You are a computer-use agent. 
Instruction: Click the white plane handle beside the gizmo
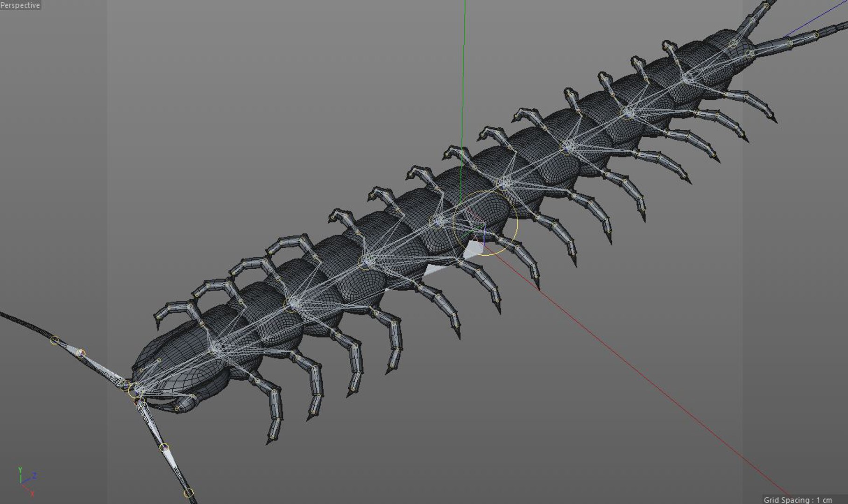point(474,249)
